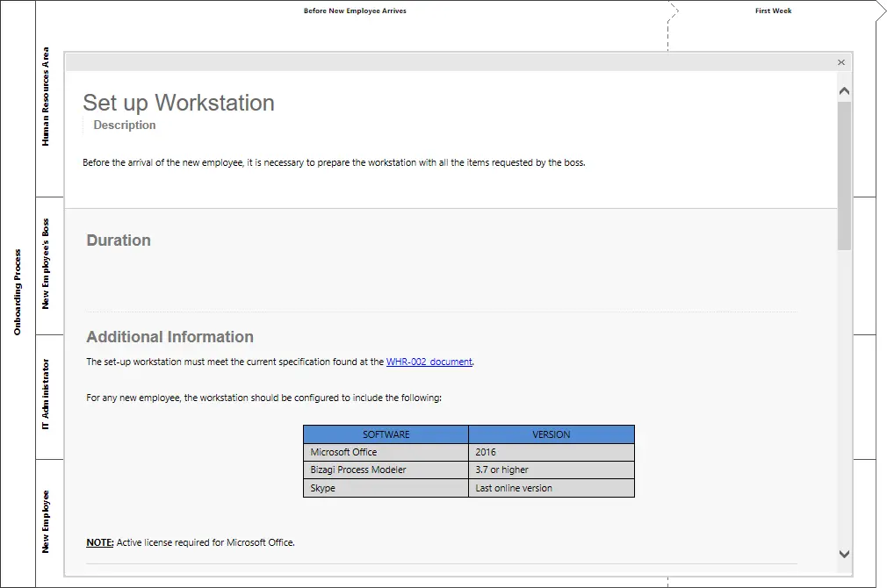Select the Human Resources Area lane label
The image size is (887, 588).
[x=46, y=97]
